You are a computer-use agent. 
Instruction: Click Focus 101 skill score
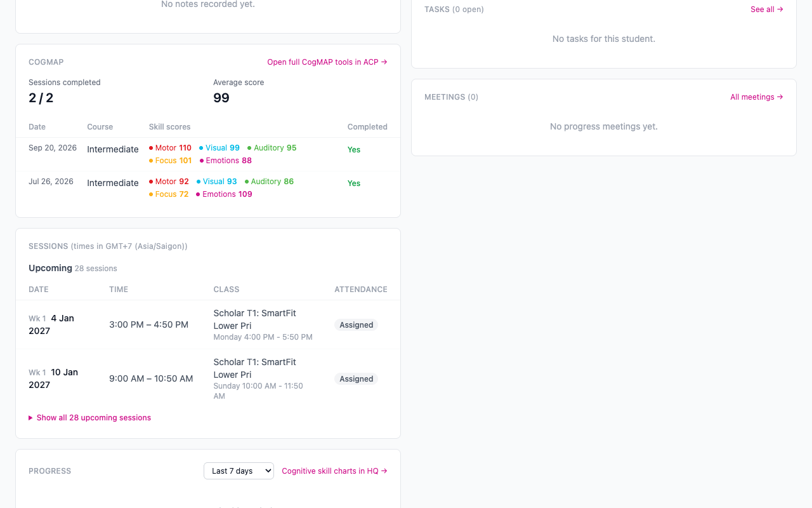[x=170, y=161]
